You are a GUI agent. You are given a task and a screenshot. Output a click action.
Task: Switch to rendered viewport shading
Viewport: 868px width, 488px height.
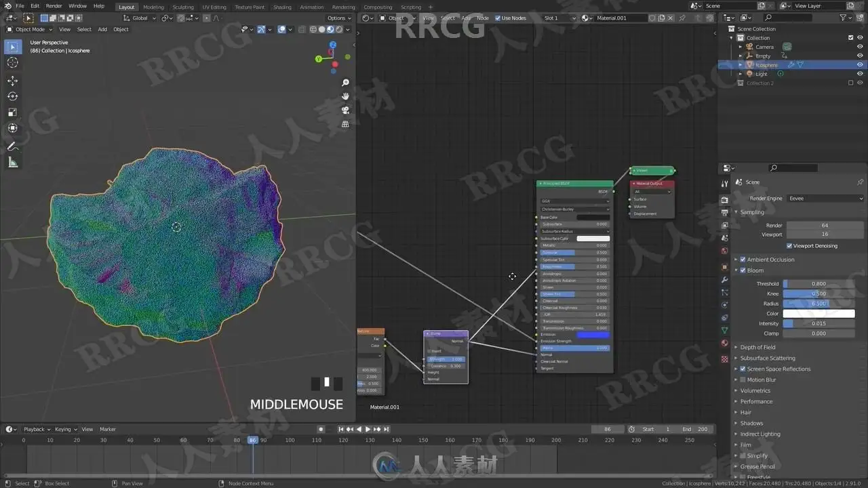tap(338, 29)
